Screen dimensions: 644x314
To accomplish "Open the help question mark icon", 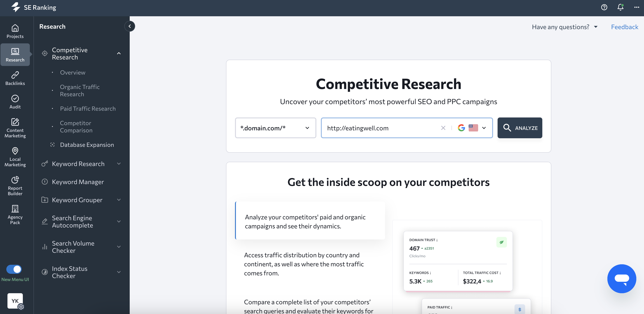I will pos(604,7).
